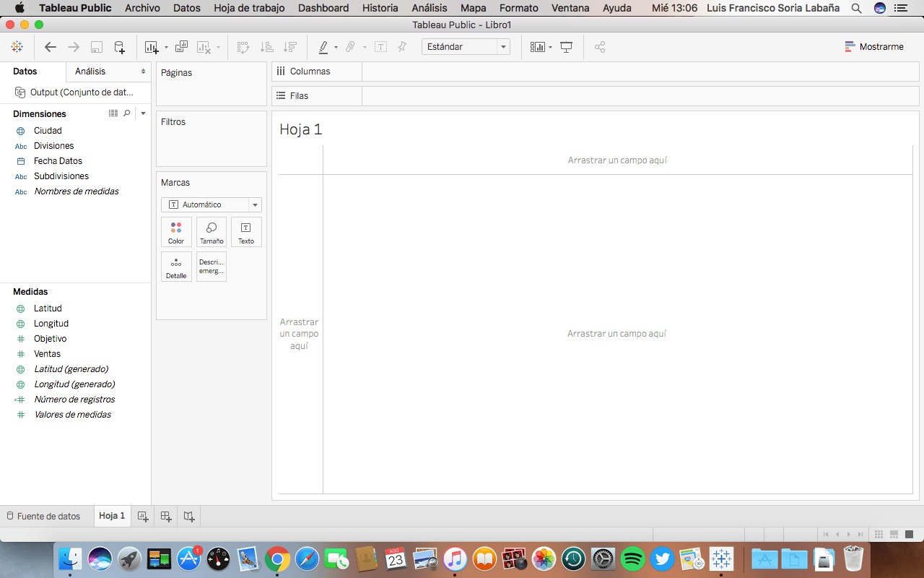Image resolution: width=924 pixels, height=578 pixels.
Task: Expand the new worksheet dropdown arrow in toolbar
Action: click(x=166, y=48)
